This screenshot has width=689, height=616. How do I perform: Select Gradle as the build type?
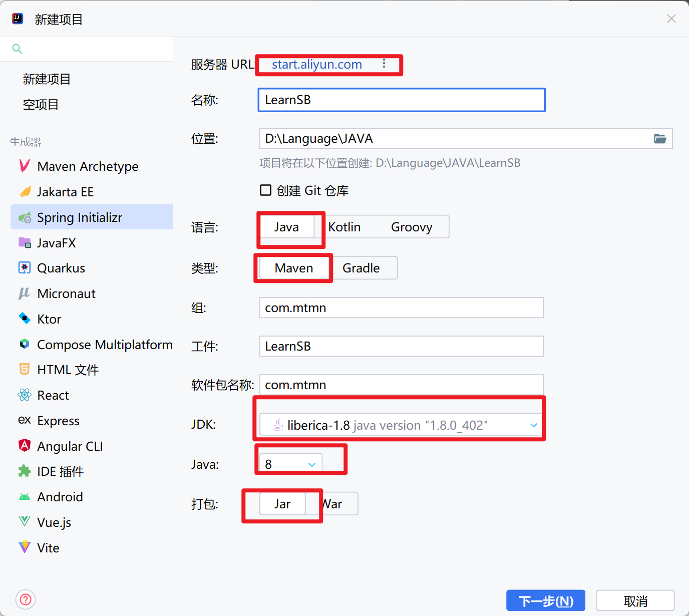click(361, 268)
